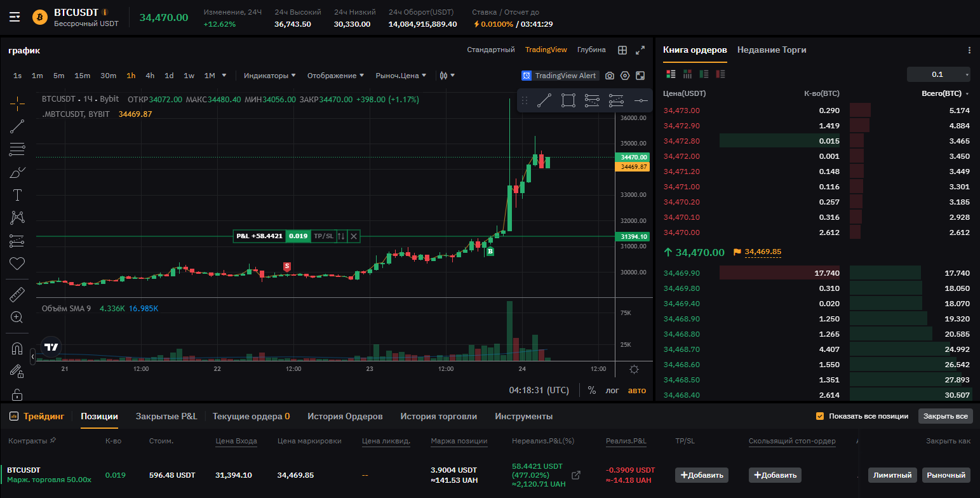Collapse the chart's left toolbar with arrow
Viewport: 980px width, 498px height.
(x=33, y=357)
